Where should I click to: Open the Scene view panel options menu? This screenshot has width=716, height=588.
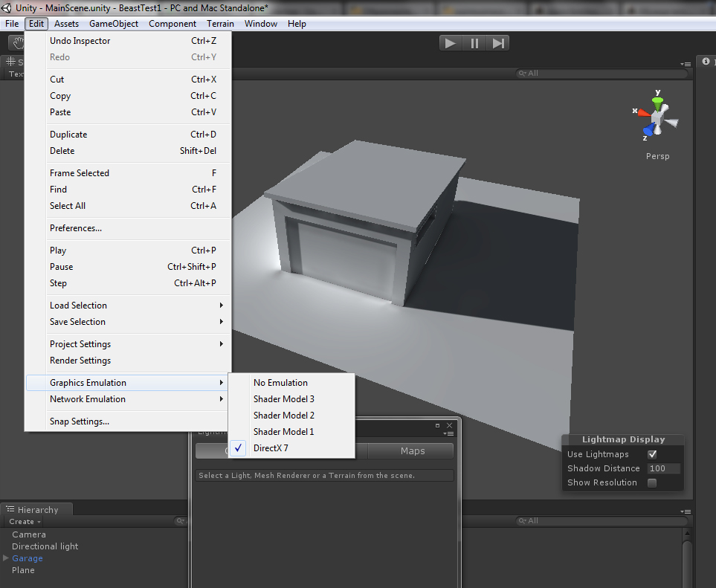685,64
